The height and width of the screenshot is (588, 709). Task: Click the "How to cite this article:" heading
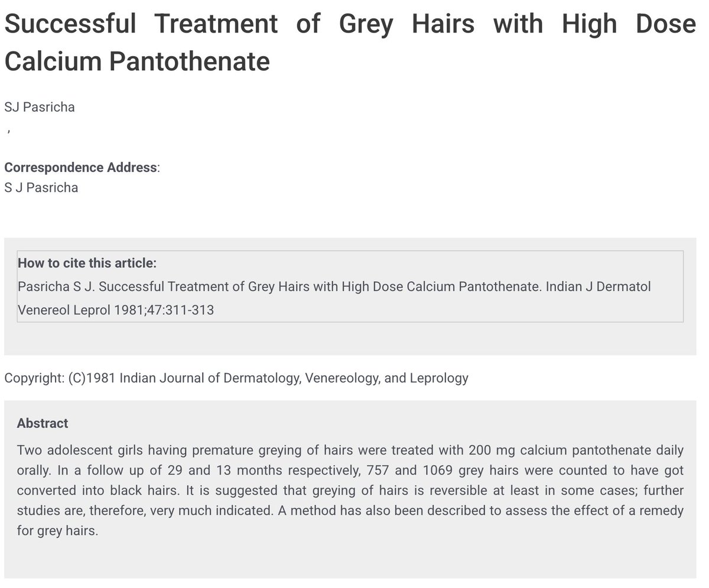coord(87,263)
